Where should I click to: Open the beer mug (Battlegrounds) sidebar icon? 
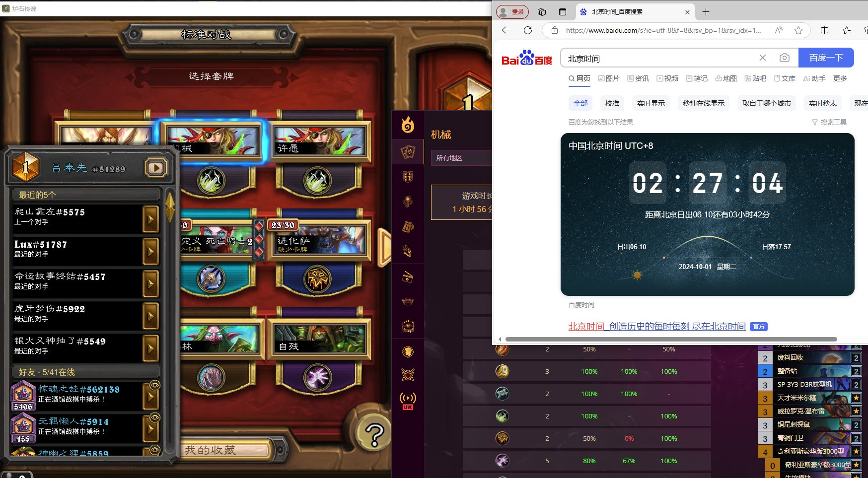tap(408, 227)
